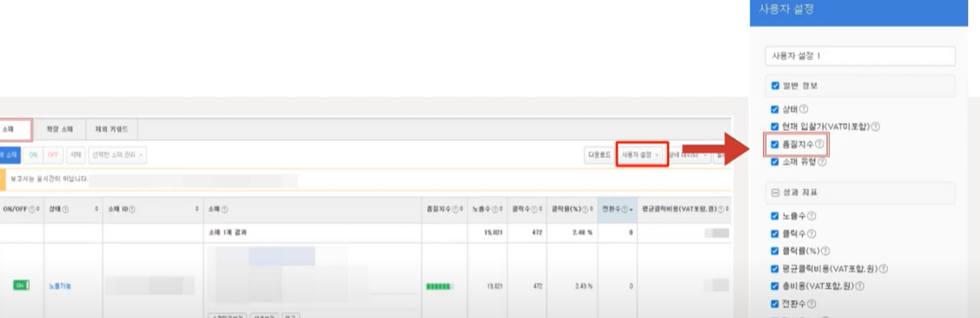
Task: Uncheck the 품질지수 checkbox
Action: click(x=775, y=144)
